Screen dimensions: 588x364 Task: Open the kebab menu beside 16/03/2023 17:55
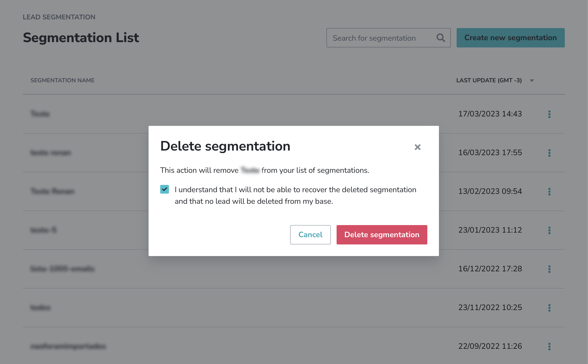[x=549, y=153]
